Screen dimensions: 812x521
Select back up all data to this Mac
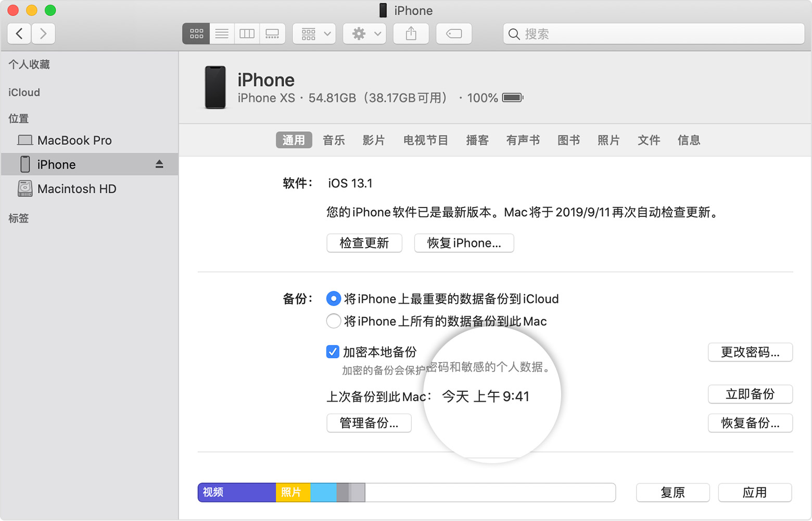click(334, 321)
